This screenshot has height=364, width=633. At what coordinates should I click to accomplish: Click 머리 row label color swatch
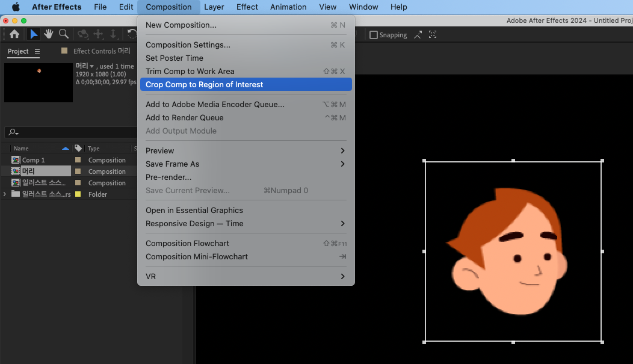coord(78,171)
